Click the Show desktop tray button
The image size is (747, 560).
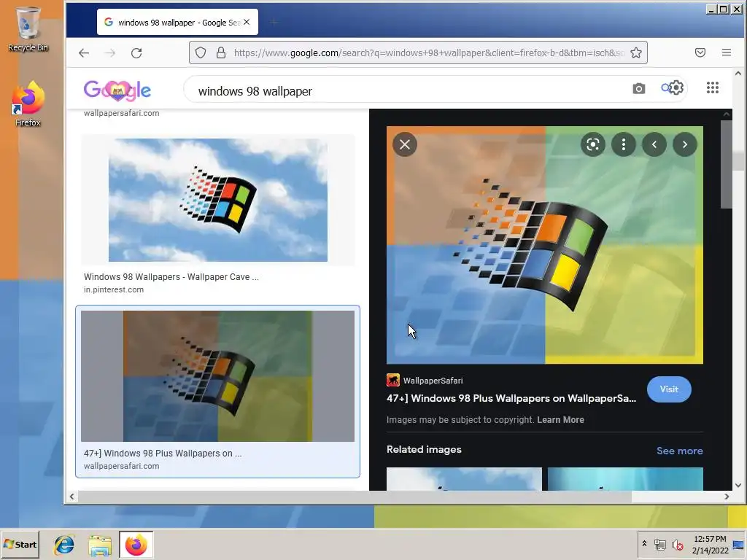[738, 545]
